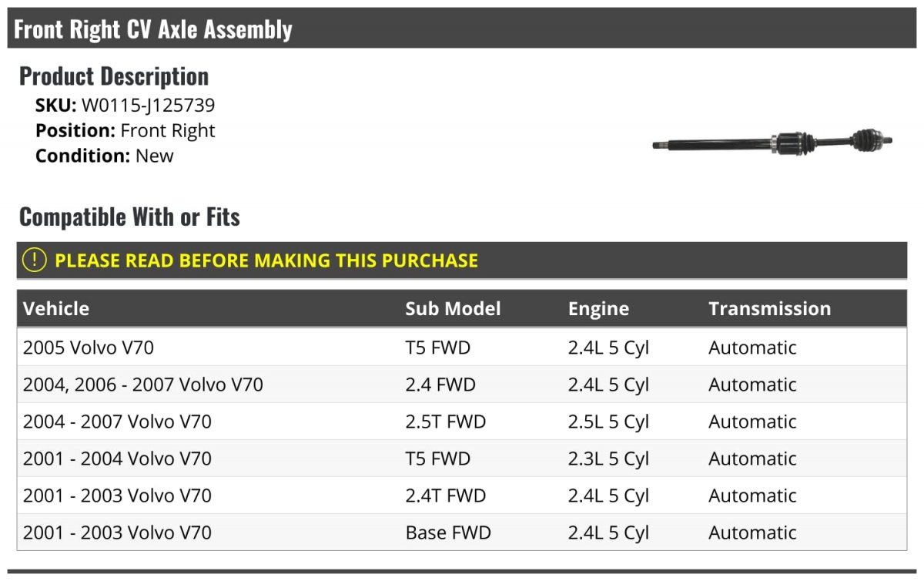The image size is (924, 581).
Task: Open the CV axle product image
Action: pos(772,142)
